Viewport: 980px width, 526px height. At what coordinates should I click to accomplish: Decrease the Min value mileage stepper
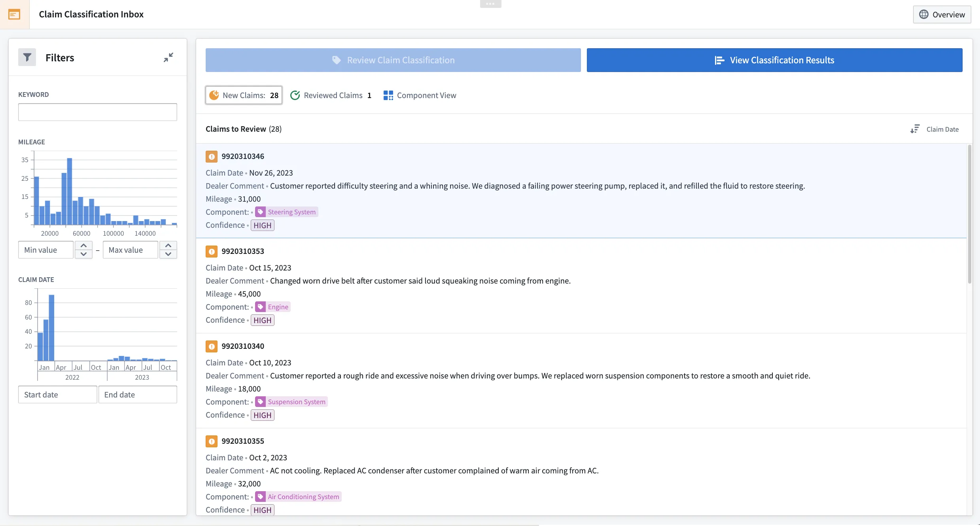point(83,254)
